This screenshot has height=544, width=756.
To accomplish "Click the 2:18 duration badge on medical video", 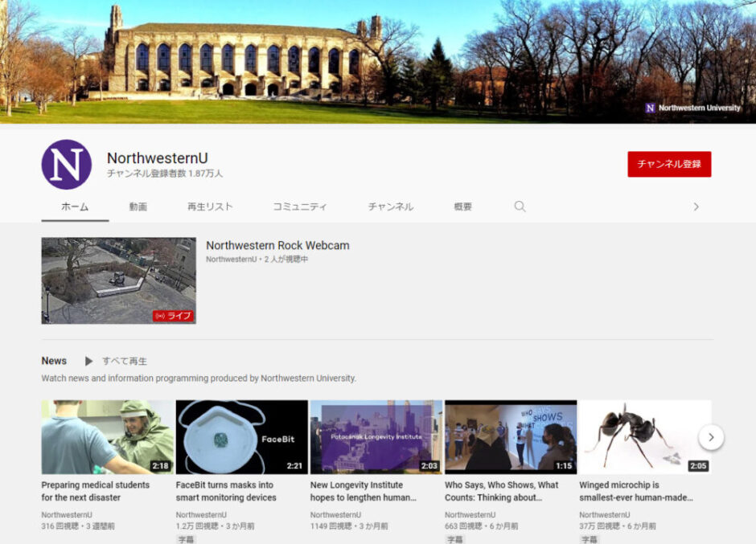I will (x=161, y=466).
